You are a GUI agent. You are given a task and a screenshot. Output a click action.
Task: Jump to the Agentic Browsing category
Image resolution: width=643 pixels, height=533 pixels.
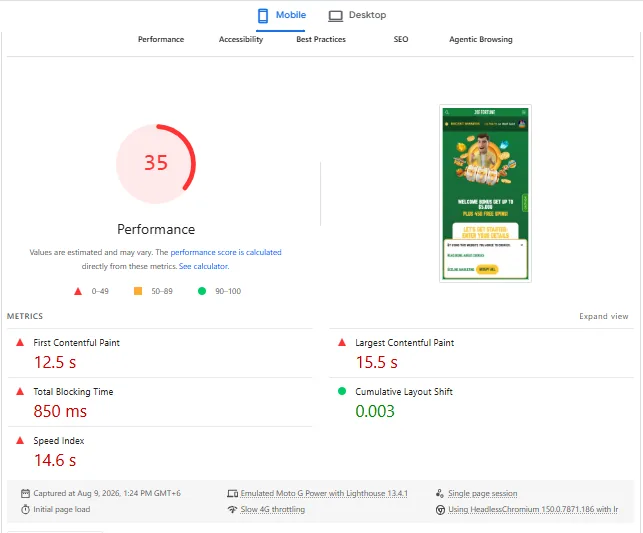(x=481, y=39)
